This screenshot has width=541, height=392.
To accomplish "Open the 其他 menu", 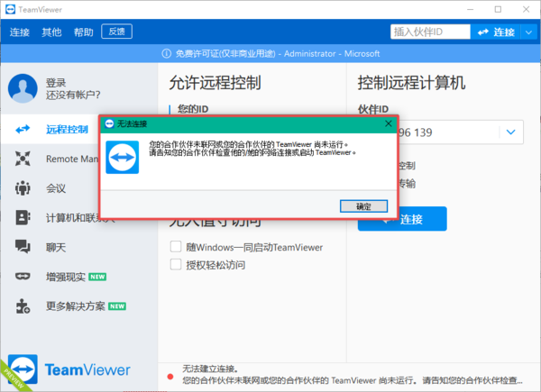I will pos(51,32).
